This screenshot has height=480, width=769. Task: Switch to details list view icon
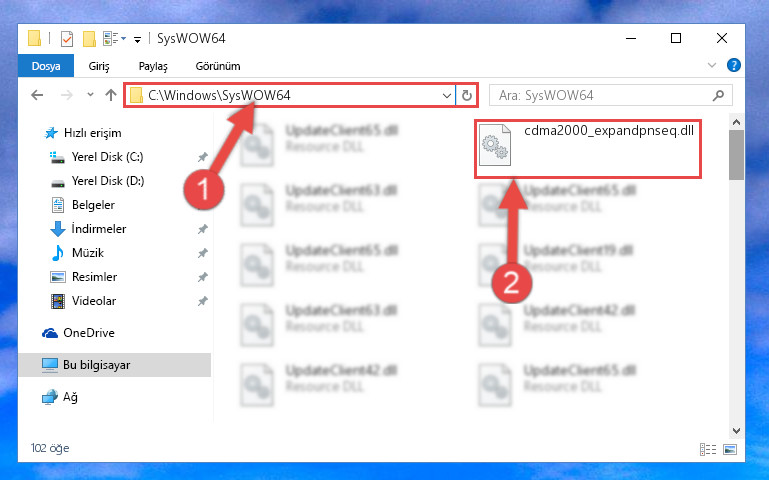point(708,449)
